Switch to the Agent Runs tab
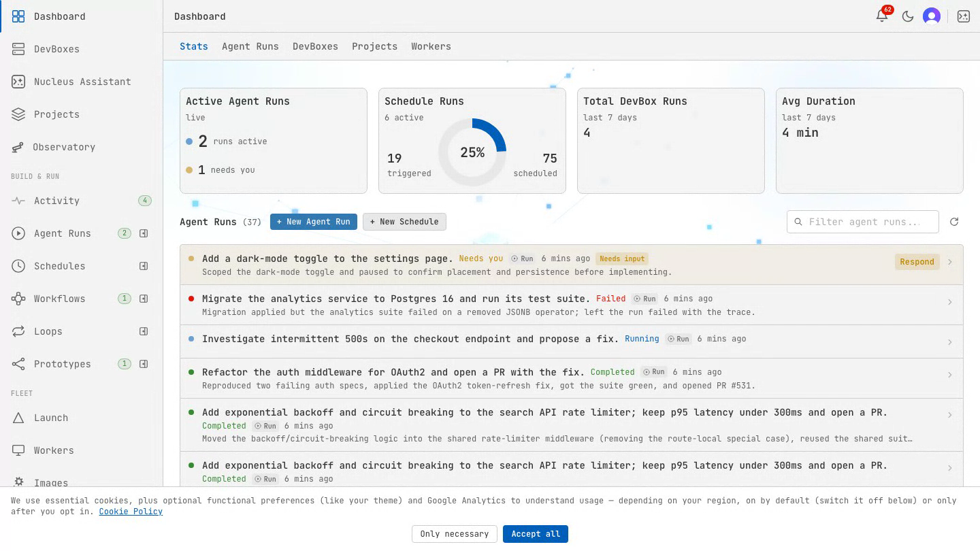This screenshot has height=551, width=980. [x=250, y=46]
